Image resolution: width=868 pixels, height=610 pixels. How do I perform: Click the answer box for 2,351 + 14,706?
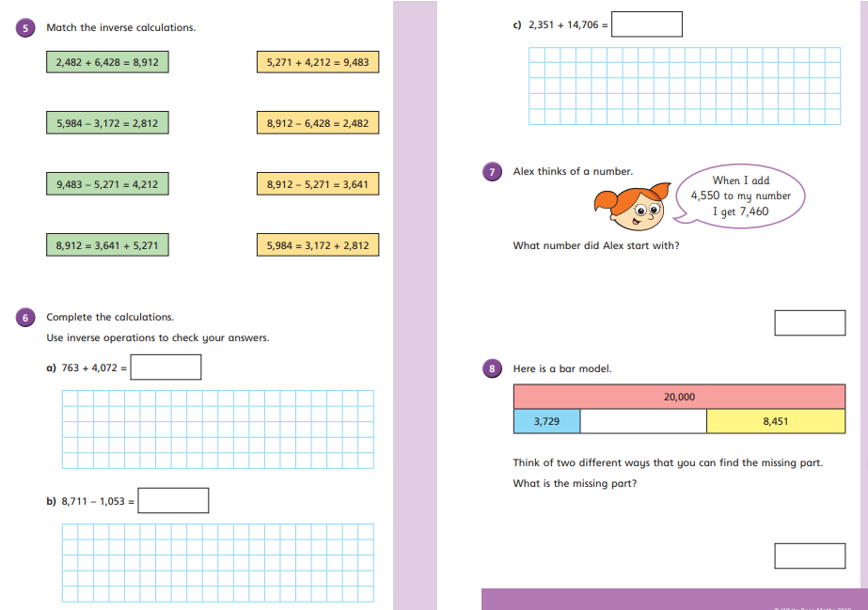[x=647, y=24]
